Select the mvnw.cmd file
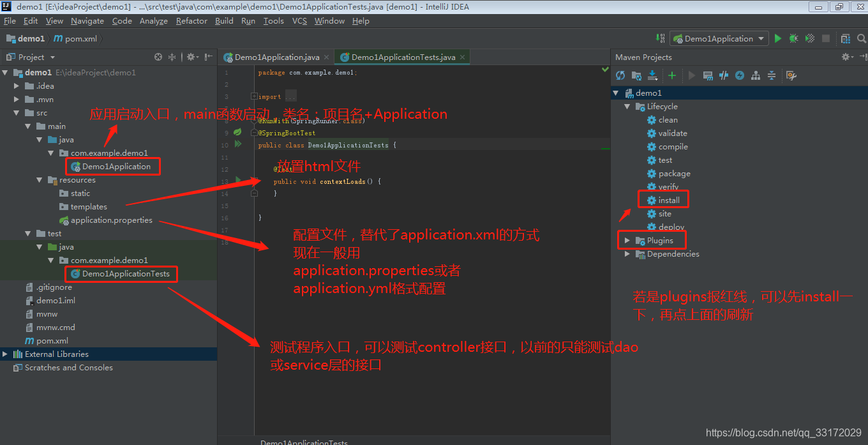The width and height of the screenshot is (868, 445). (x=56, y=327)
